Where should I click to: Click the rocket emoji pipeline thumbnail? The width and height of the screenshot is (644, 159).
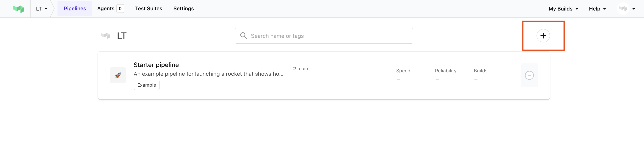(118, 75)
